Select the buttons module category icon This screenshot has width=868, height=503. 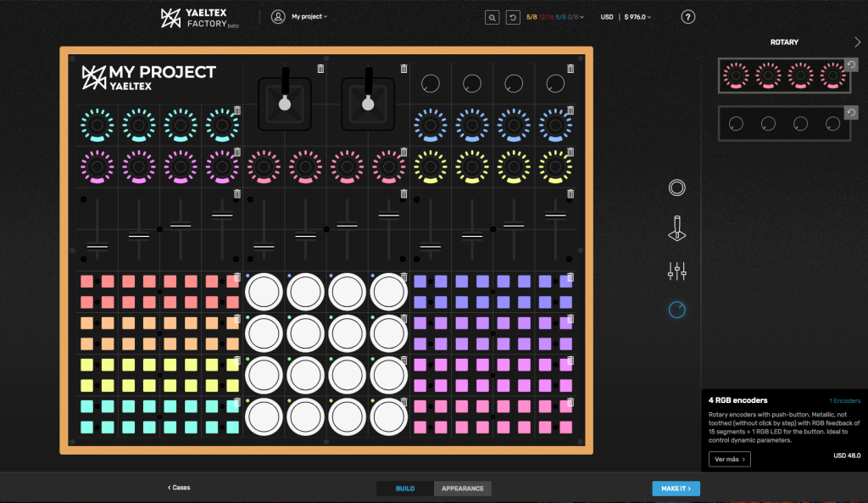676,188
